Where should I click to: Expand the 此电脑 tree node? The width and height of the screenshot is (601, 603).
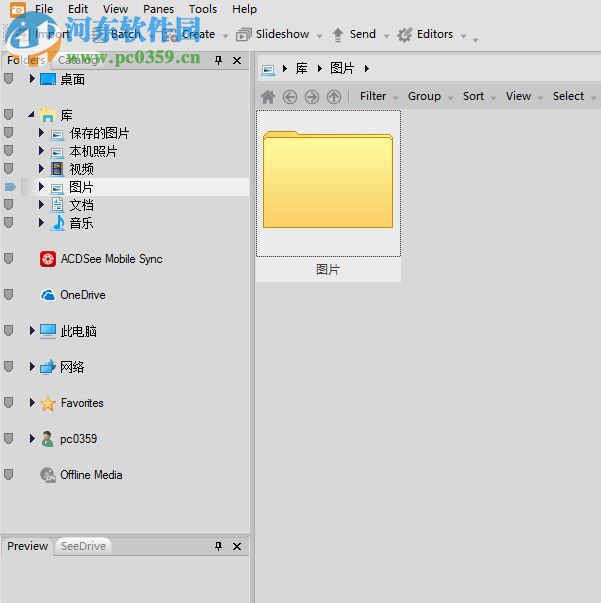coord(32,330)
